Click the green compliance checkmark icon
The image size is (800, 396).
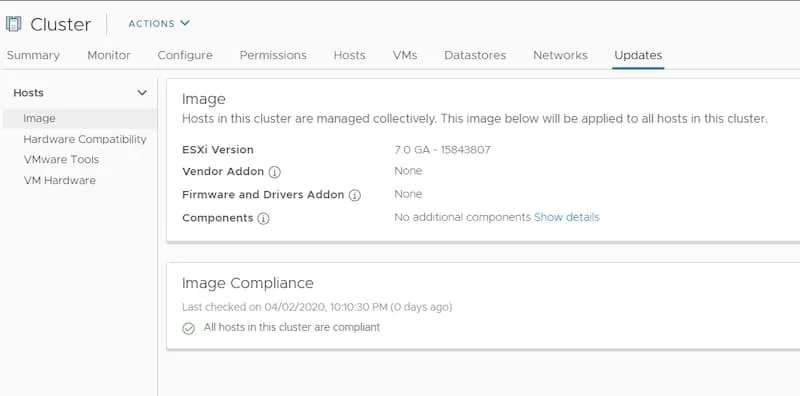point(189,329)
